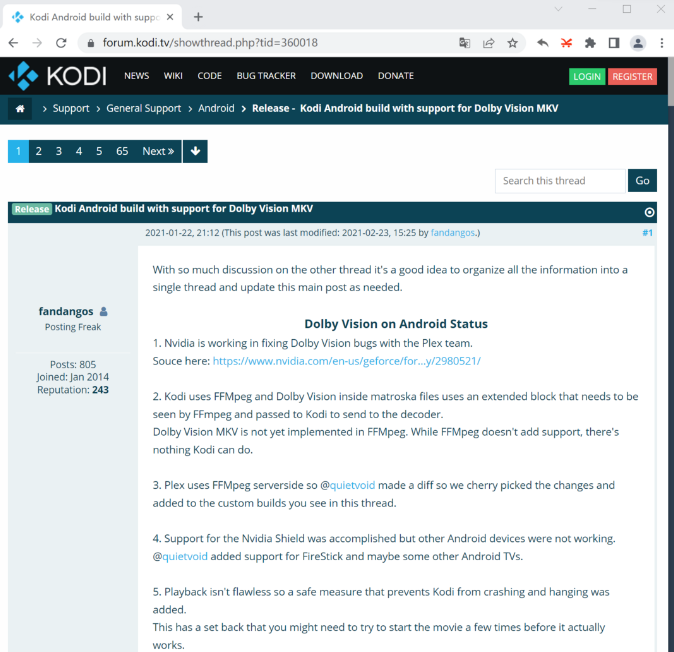Go to thread page 5
Image resolution: width=674 pixels, height=652 pixels.
pos(99,151)
